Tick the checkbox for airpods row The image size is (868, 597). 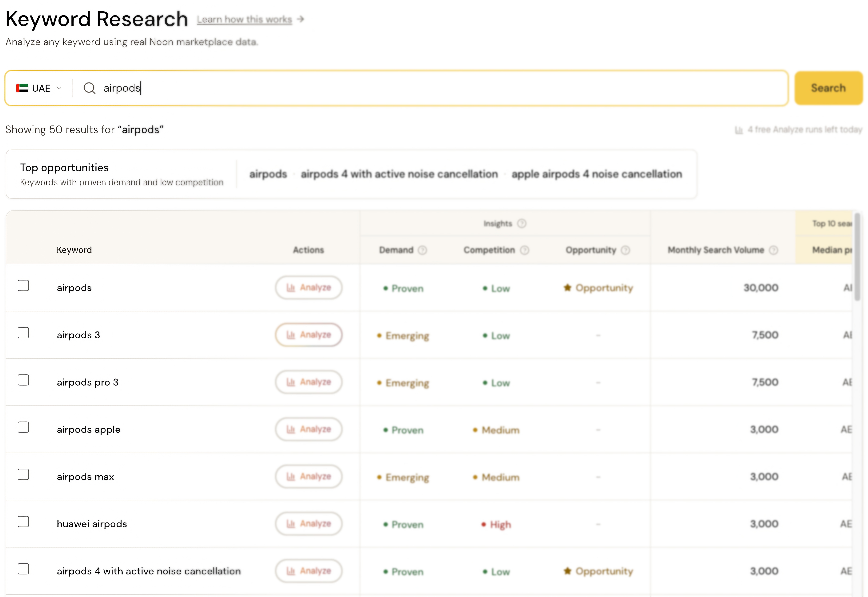tap(23, 285)
